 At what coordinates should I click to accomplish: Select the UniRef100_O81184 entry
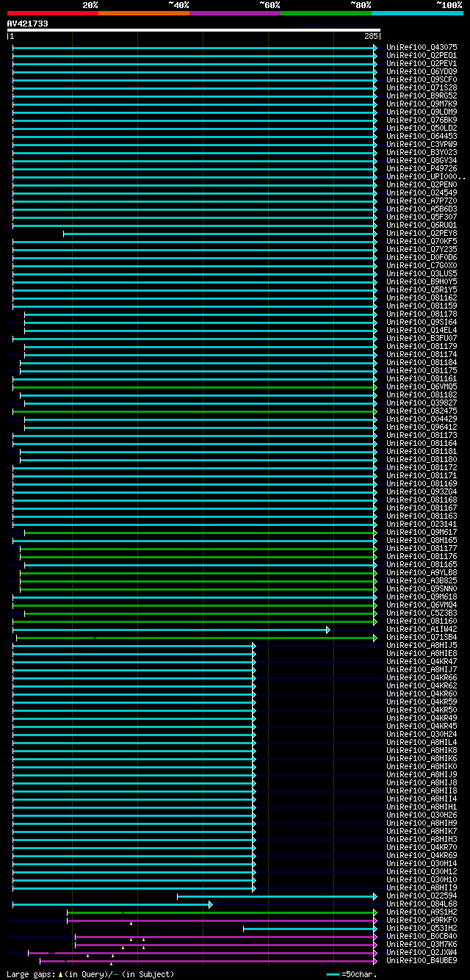pyautogui.click(x=422, y=362)
